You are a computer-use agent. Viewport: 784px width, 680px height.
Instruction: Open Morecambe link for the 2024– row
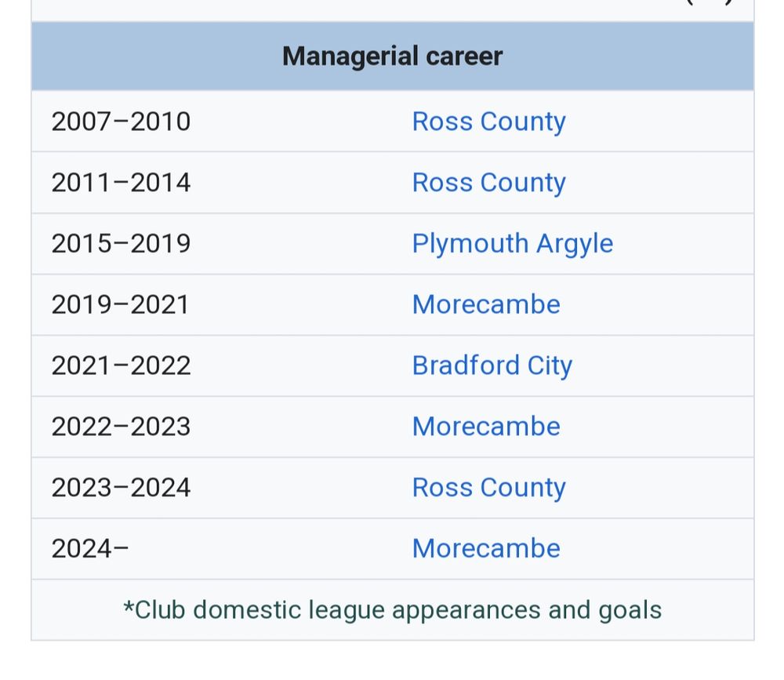(x=486, y=548)
